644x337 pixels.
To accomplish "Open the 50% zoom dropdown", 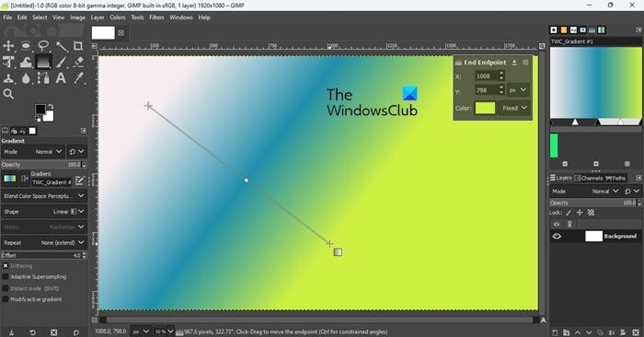I will 164,331.
